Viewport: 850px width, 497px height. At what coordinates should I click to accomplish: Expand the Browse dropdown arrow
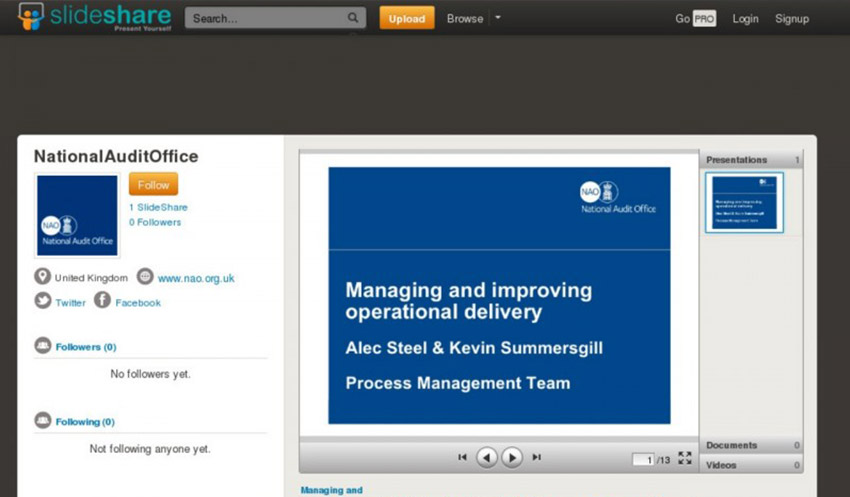498,18
